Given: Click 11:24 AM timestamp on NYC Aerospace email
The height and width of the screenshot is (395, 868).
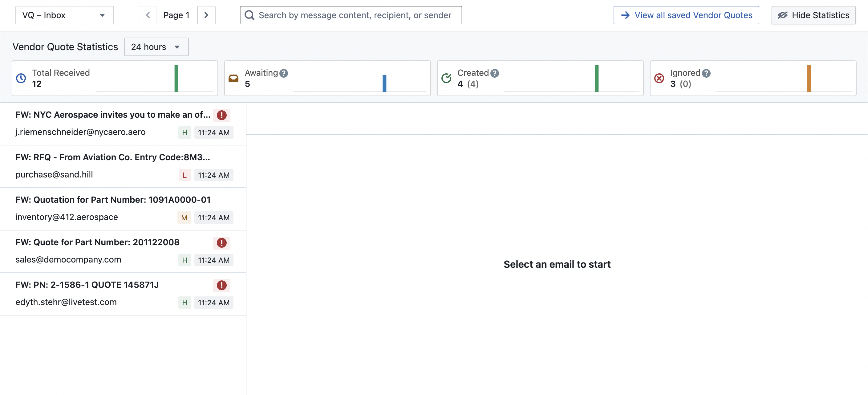Looking at the screenshot, I should pyautogui.click(x=214, y=132).
